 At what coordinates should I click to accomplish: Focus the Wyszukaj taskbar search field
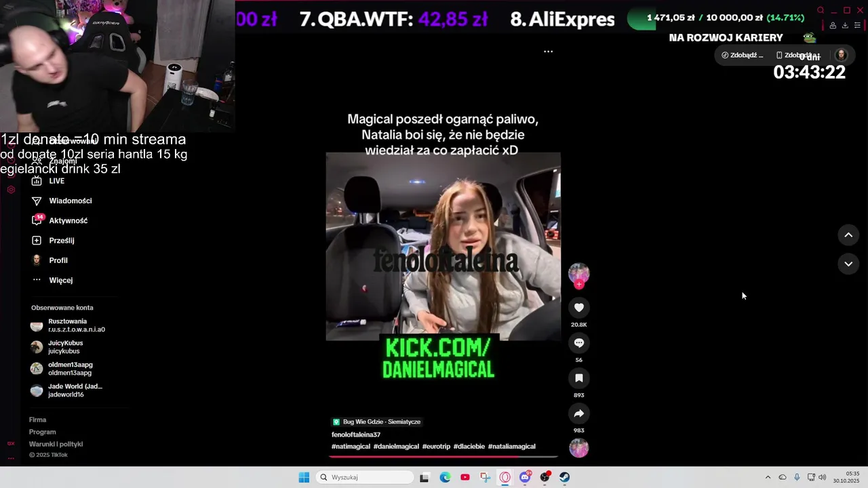pyautogui.click(x=366, y=477)
